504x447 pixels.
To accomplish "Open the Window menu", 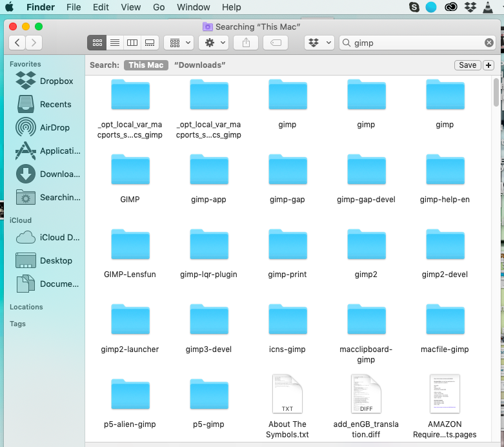I will 193,6.
